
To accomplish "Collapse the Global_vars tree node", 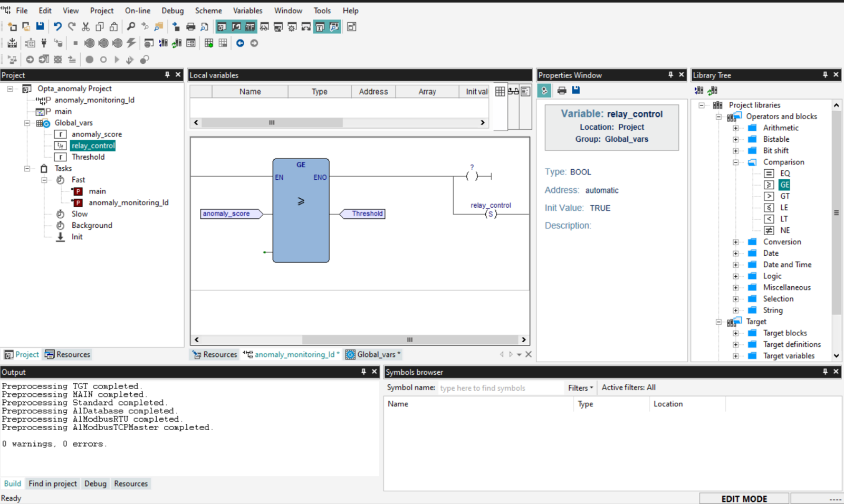I will pyautogui.click(x=27, y=123).
